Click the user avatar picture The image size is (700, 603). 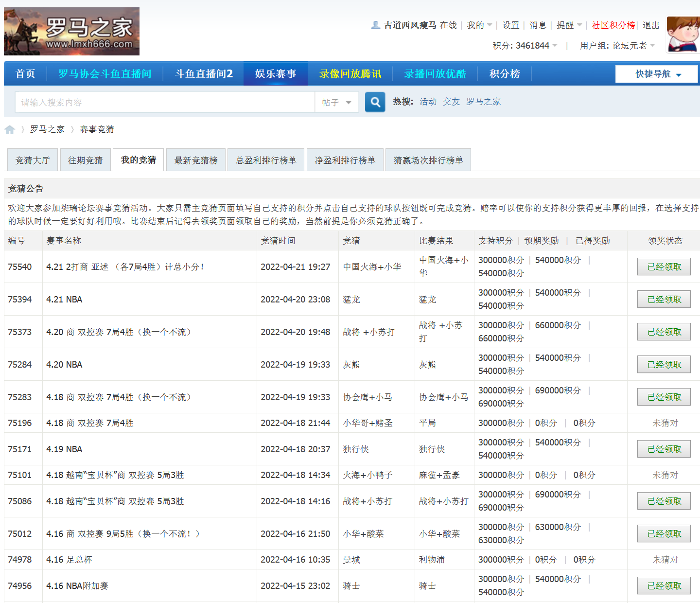(683, 34)
